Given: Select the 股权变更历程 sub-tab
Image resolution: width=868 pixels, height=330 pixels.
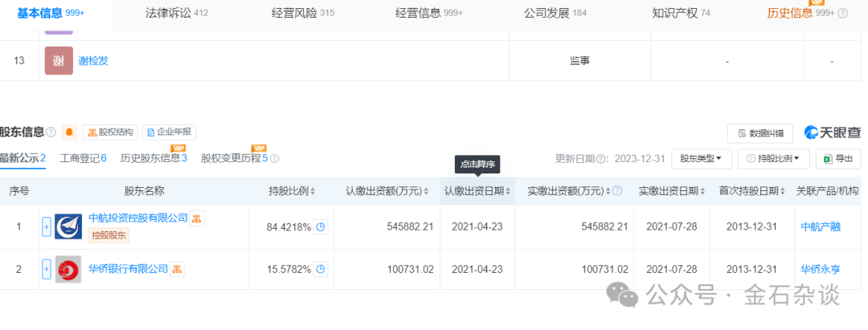Looking at the screenshot, I should pyautogui.click(x=235, y=159).
